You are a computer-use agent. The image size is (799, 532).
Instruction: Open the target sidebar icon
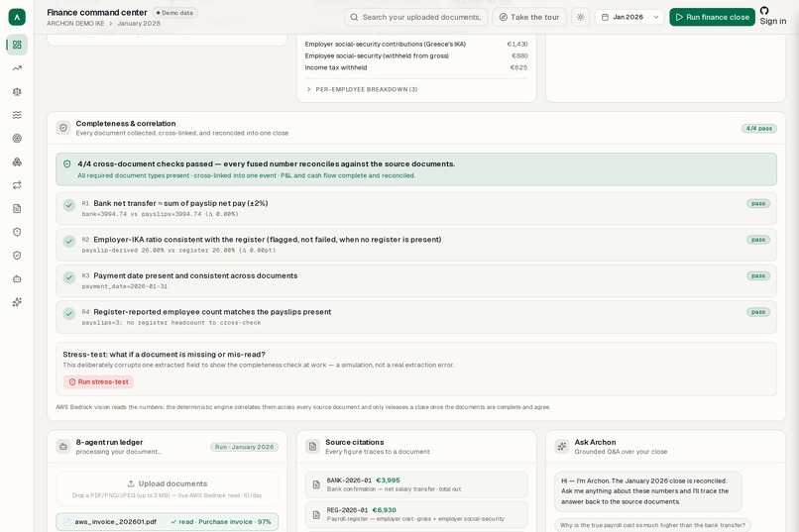click(17, 139)
